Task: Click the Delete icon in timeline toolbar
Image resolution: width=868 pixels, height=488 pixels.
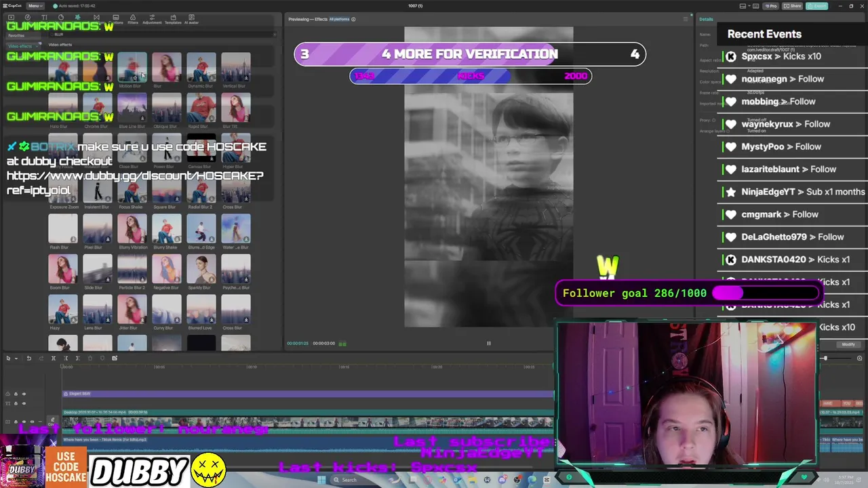Action: 90,358
